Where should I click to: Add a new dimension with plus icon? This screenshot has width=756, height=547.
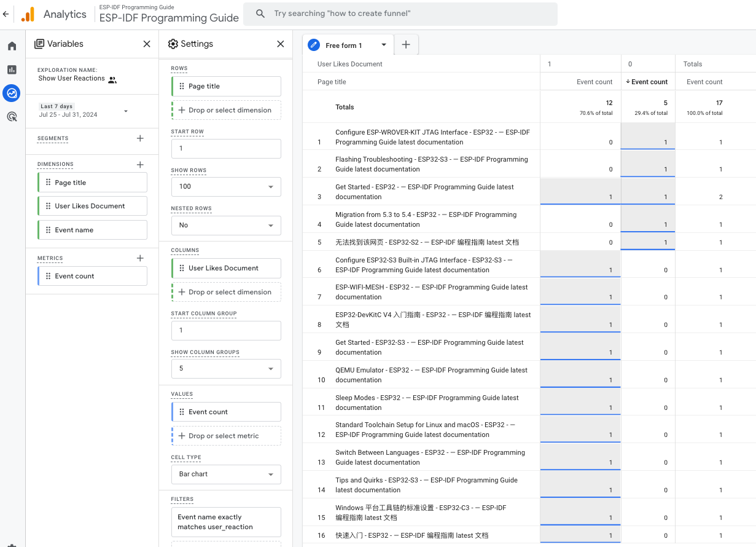(x=140, y=164)
